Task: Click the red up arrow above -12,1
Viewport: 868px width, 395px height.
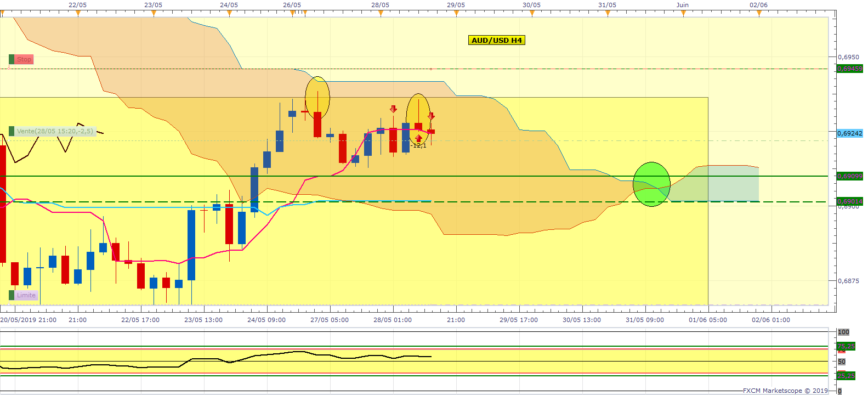Action: (x=418, y=138)
